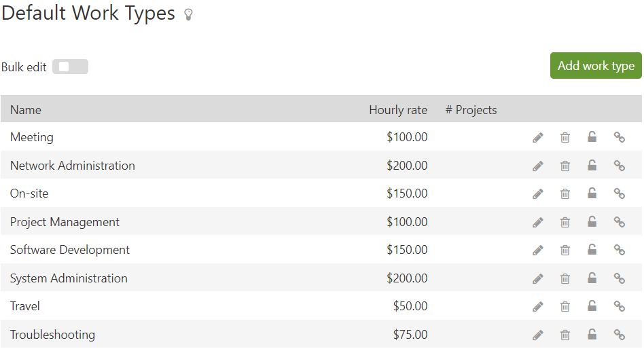The width and height of the screenshot is (644, 351).
Task: Click the link icon for Project Management
Action: 620,222
